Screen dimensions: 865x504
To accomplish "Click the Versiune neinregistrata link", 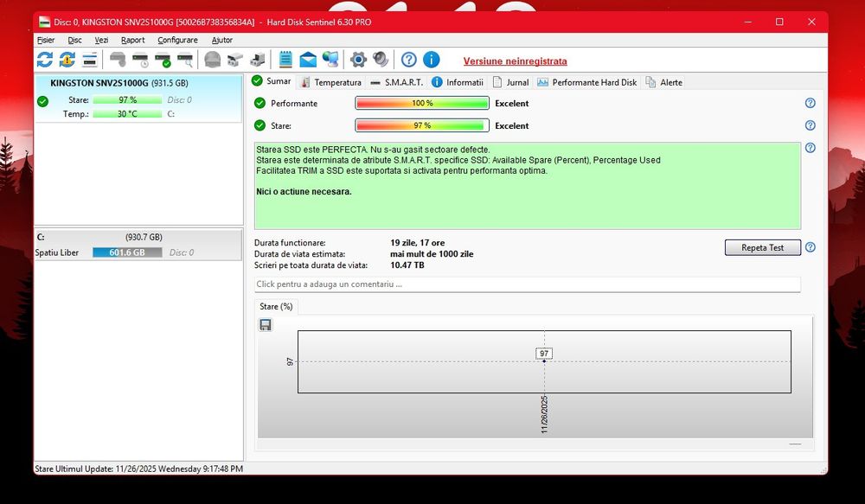I will click(x=515, y=61).
